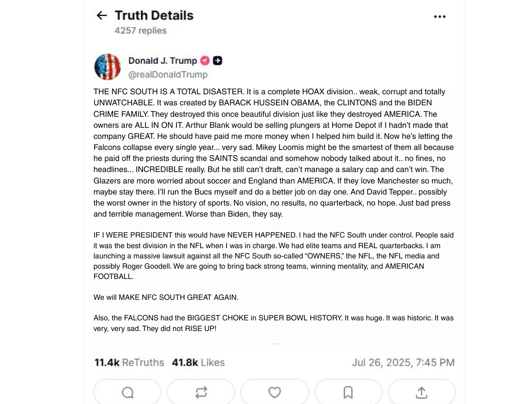This screenshot has height=404, width=532.
Task: ReTruth the post with the arrows icon
Action: (x=201, y=392)
